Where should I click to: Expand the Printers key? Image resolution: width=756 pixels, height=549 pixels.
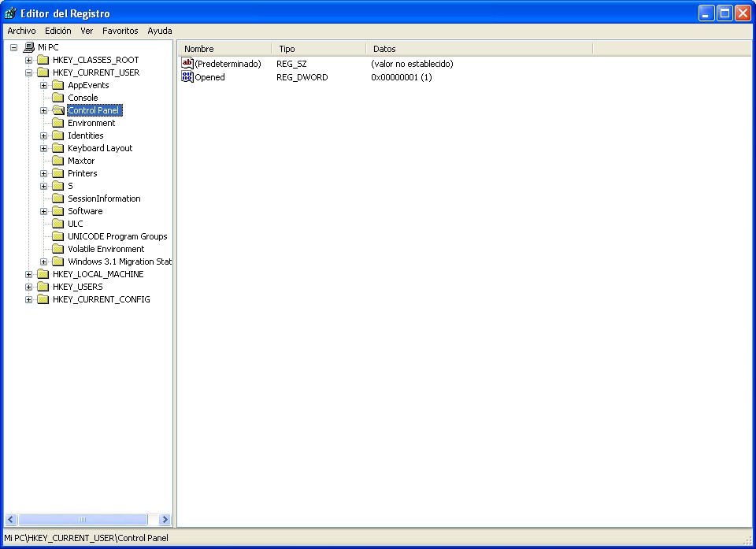click(x=44, y=173)
